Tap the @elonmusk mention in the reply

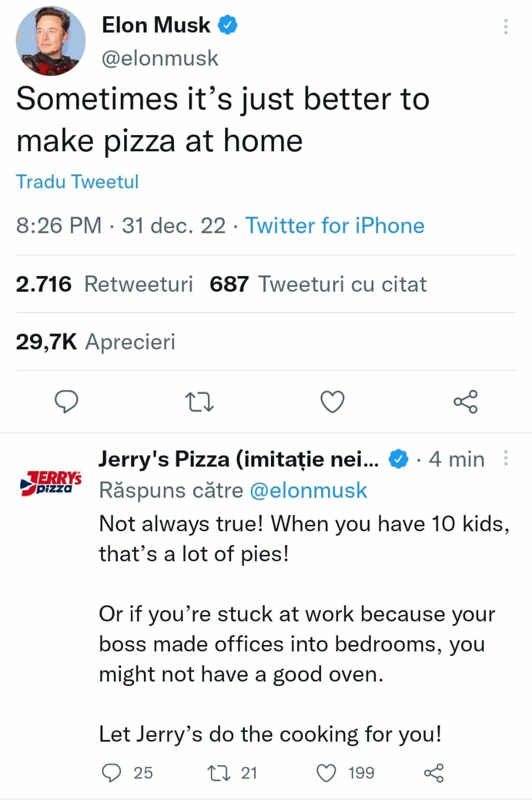tap(308, 490)
